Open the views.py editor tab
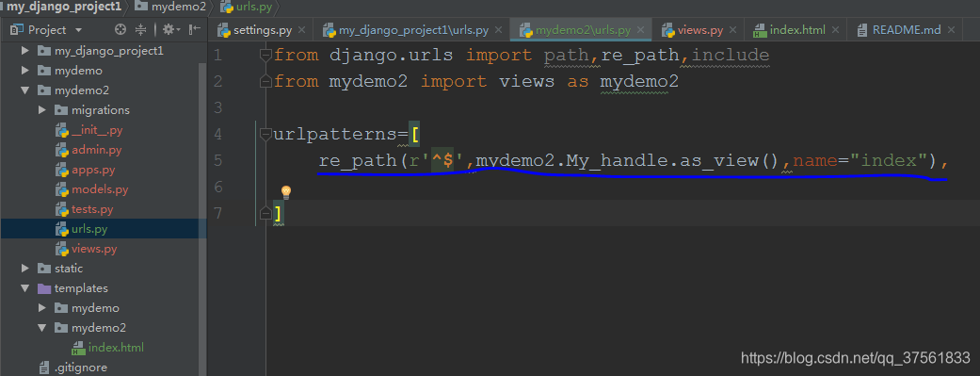Screen dimensions: 980x376 tap(700, 30)
